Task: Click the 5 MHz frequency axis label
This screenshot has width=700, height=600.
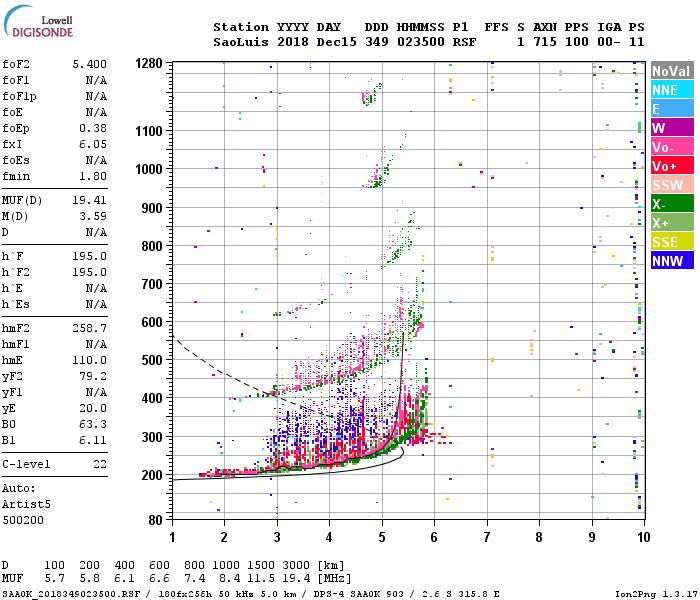Action: (382, 537)
